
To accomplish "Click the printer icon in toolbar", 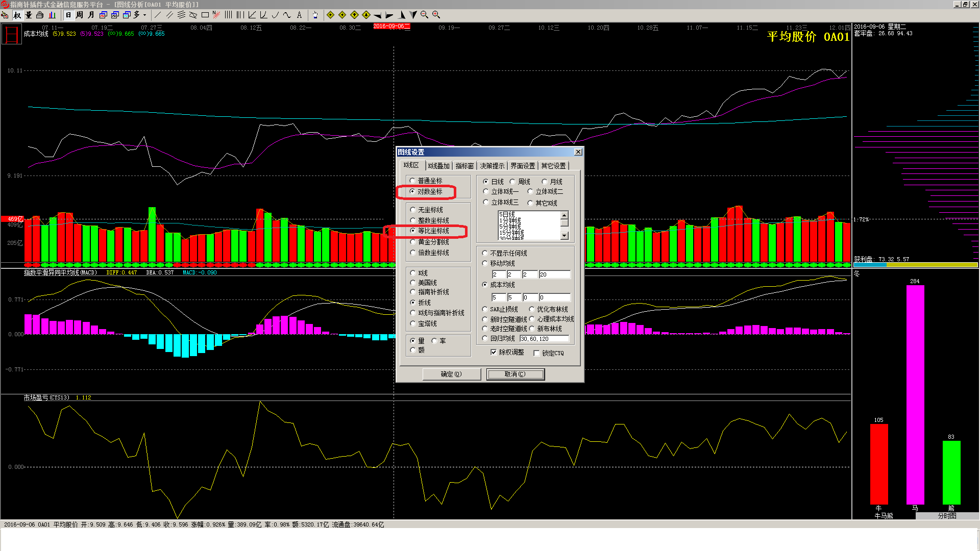I will point(40,15).
